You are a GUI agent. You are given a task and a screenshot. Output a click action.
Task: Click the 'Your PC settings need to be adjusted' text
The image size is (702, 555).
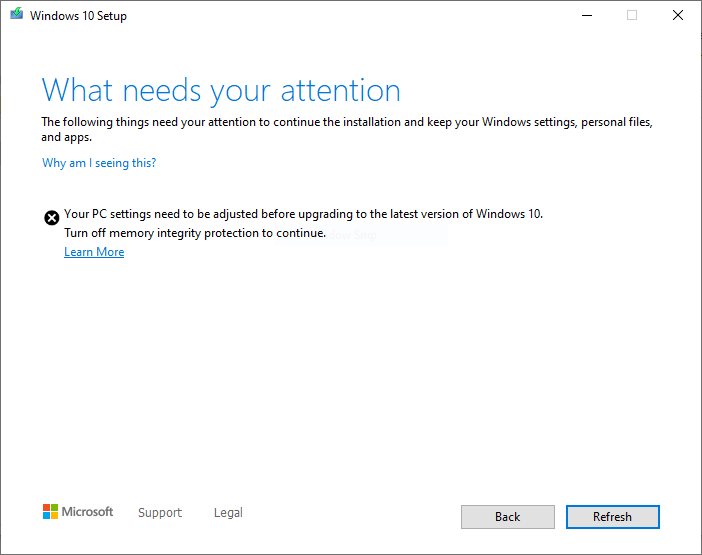coord(303,214)
